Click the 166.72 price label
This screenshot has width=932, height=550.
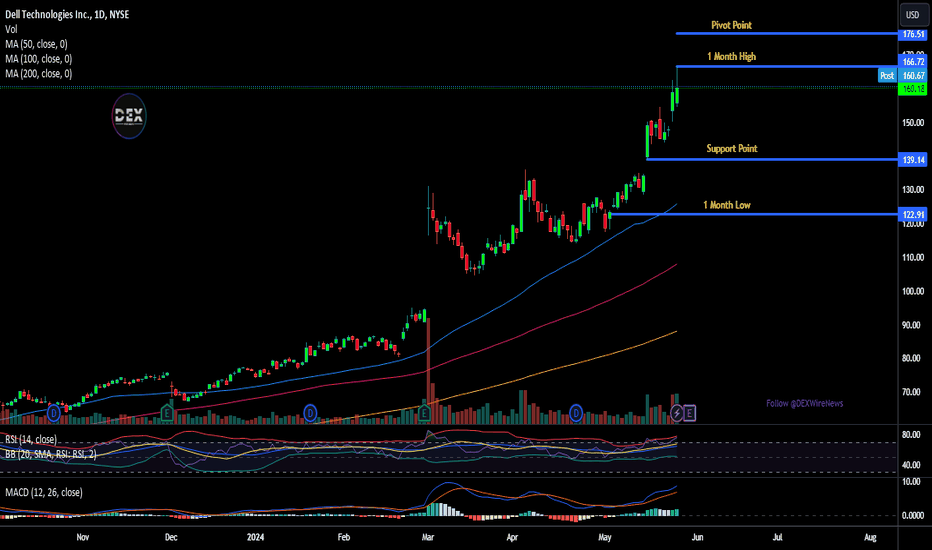(x=913, y=62)
